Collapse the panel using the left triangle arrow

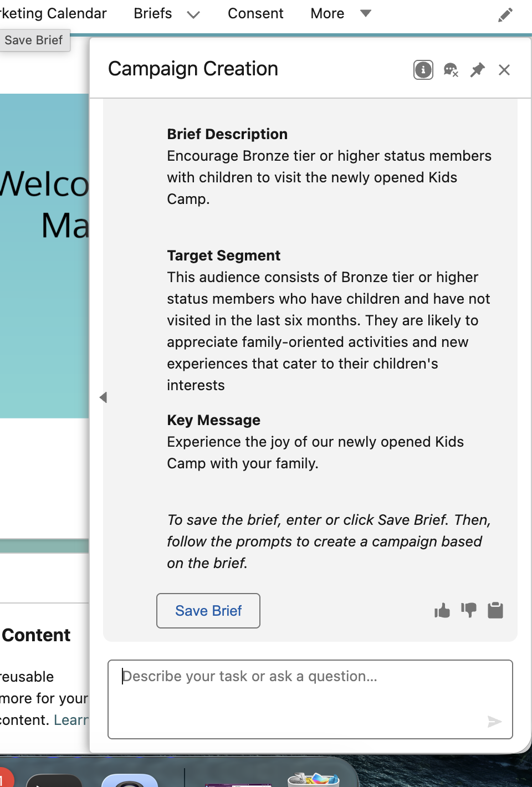coord(103,397)
